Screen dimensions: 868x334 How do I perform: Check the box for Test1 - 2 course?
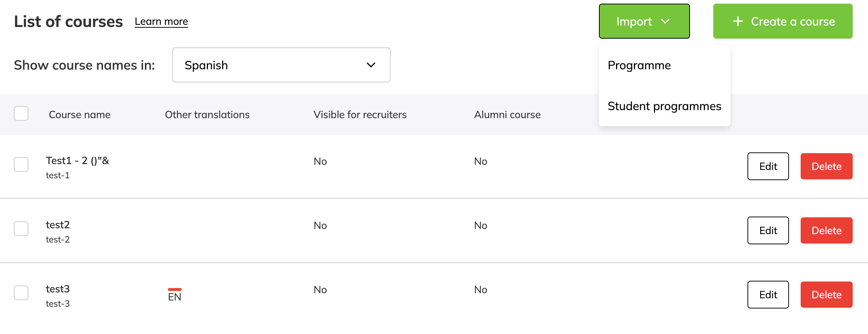click(x=21, y=164)
